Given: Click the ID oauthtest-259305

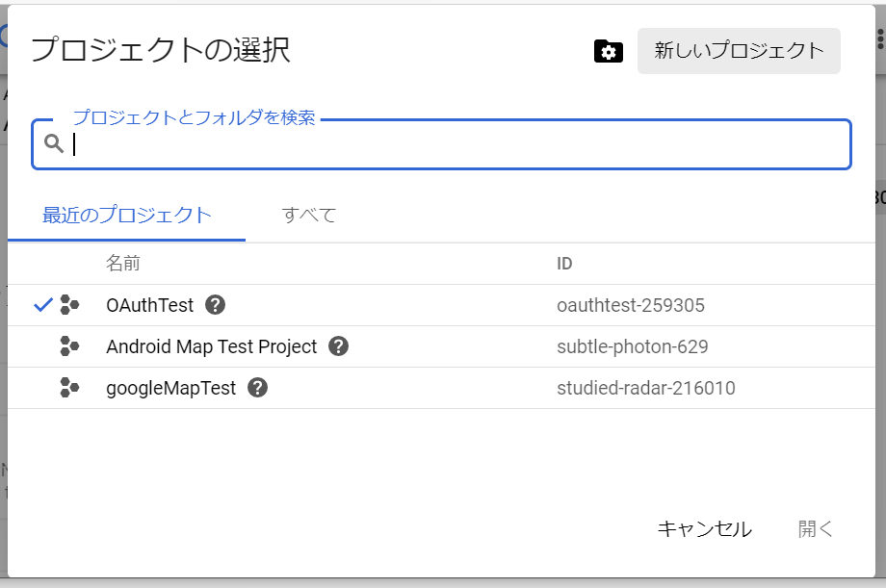Looking at the screenshot, I should click(631, 305).
